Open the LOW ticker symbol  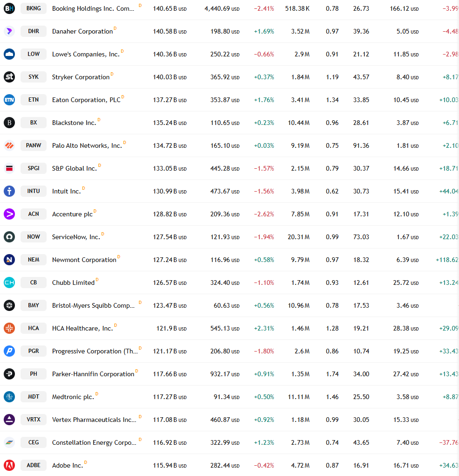pyautogui.click(x=34, y=54)
